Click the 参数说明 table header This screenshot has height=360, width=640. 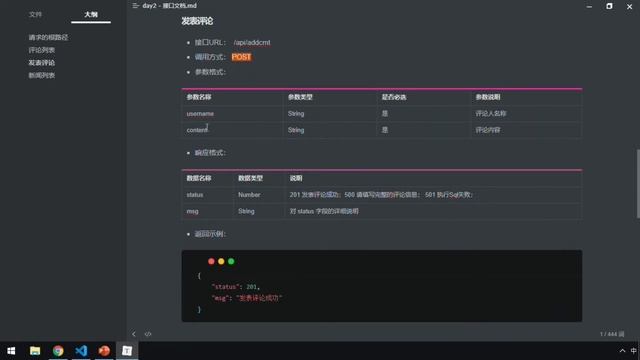[488, 97]
